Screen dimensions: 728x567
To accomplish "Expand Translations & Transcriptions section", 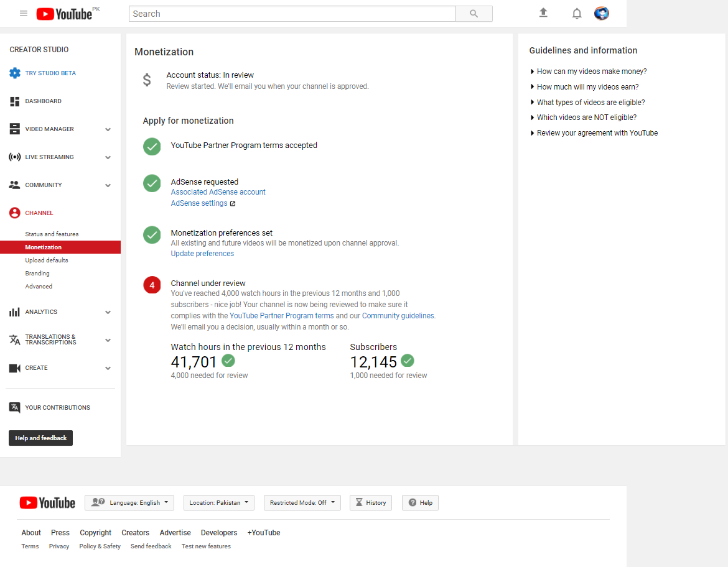I will click(108, 340).
